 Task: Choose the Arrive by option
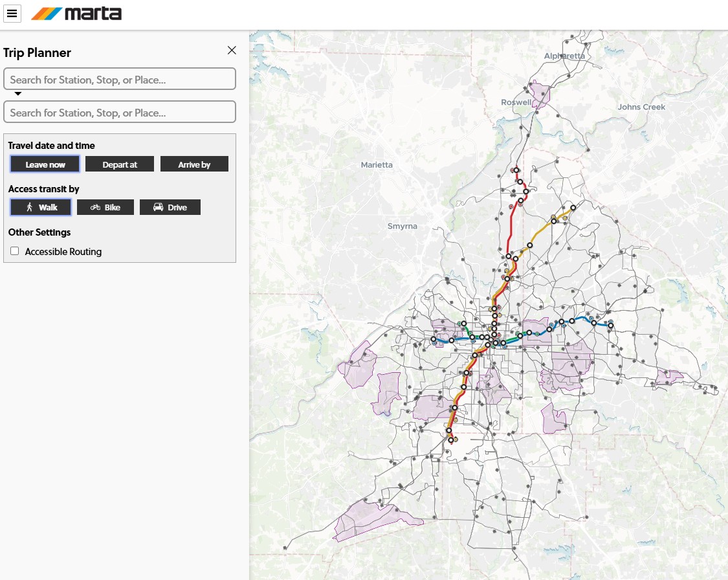pos(194,164)
